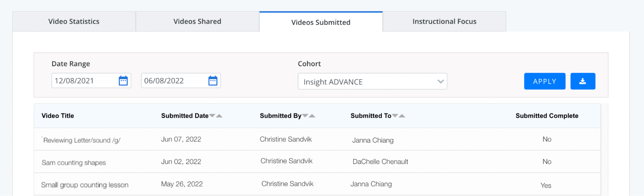Screen dimensions: 644x196
Task: Click 'No' in the Sam counting shapes row
Action: tap(547, 162)
